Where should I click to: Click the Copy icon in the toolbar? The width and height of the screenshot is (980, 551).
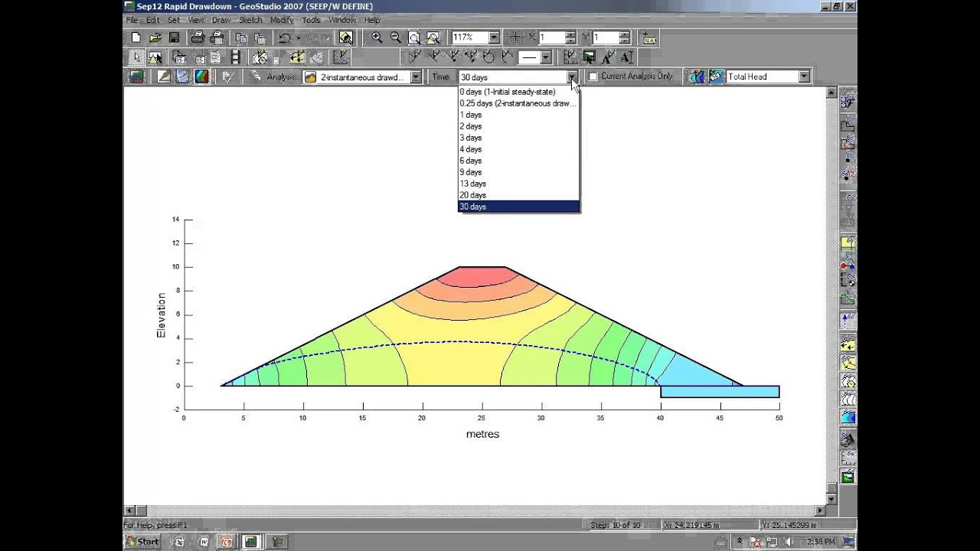[x=241, y=37]
